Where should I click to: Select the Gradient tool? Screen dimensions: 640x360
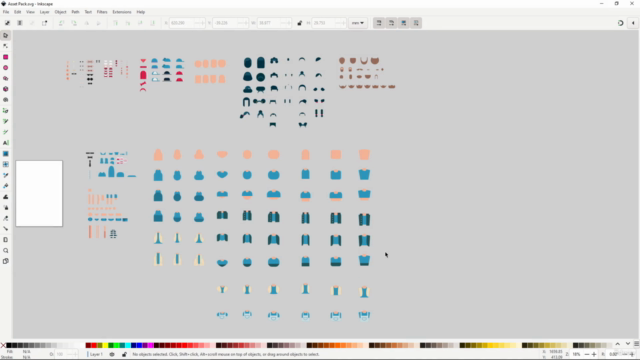pyautogui.click(x=6, y=154)
